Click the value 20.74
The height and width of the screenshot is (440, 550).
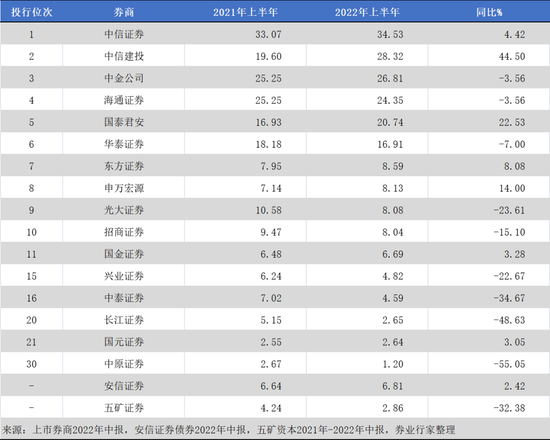(390, 122)
